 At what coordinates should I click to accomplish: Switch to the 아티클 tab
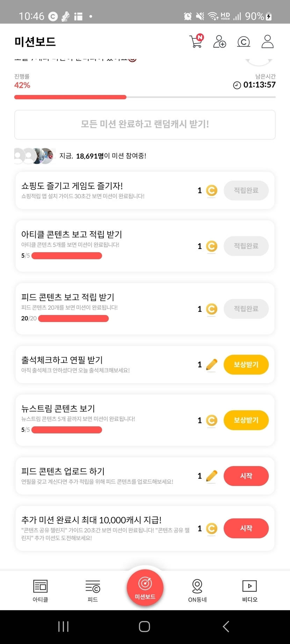coord(40,591)
